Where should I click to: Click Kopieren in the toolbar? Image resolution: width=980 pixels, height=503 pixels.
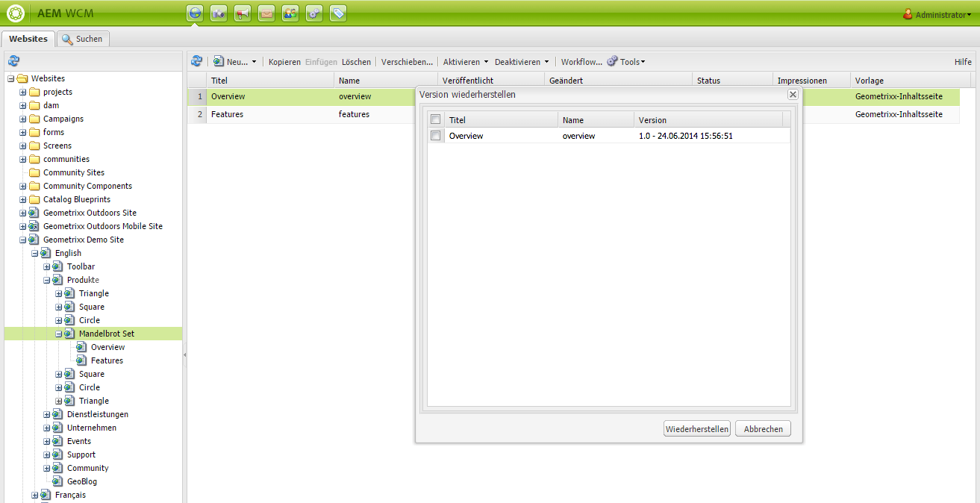pyautogui.click(x=284, y=62)
